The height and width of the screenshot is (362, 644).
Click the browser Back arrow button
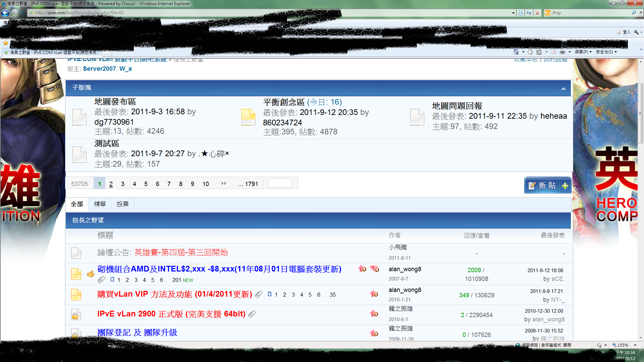click(x=5, y=13)
